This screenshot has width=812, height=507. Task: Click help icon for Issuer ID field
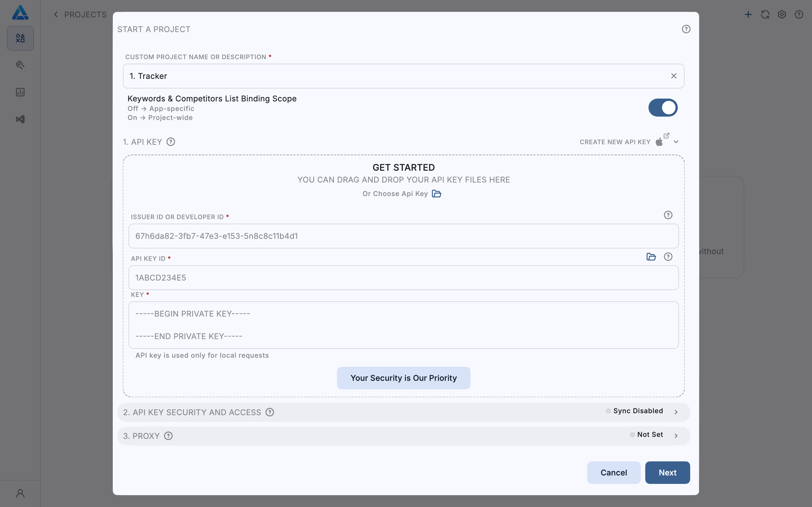(668, 215)
